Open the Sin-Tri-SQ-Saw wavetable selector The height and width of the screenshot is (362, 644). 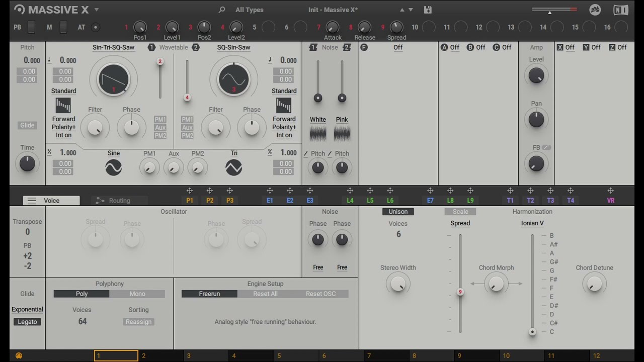pos(114,47)
